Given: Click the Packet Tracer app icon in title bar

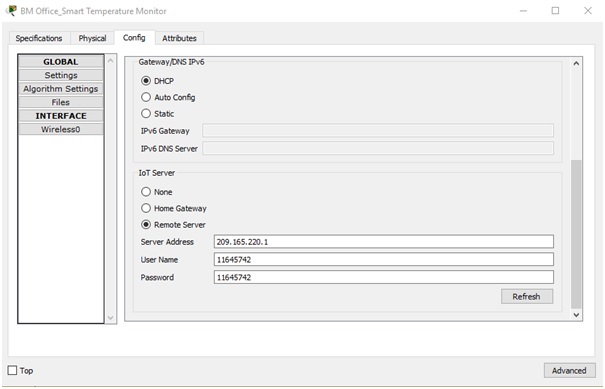Looking at the screenshot, I should (12, 10).
